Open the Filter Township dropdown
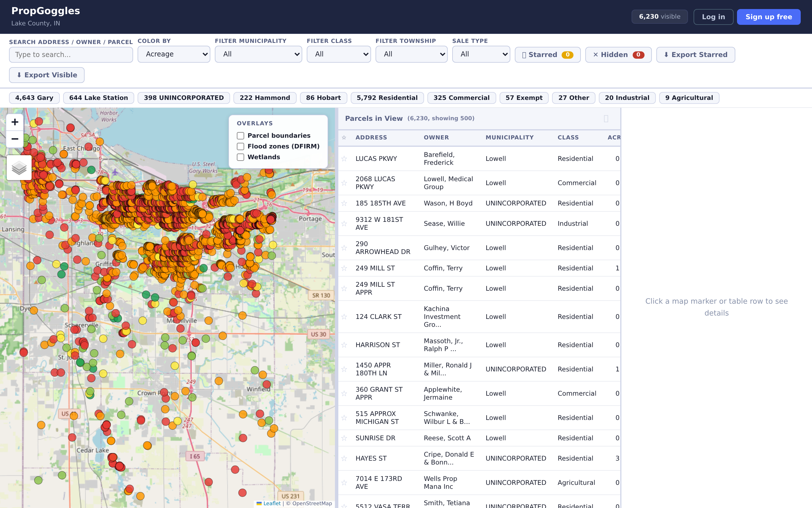The width and height of the screenshot is (812, 508). click(x=411, y=54)
